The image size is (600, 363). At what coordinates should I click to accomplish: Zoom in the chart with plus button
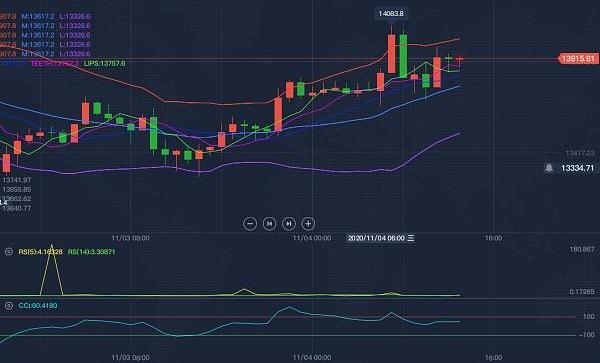click(x=308, y=224)
